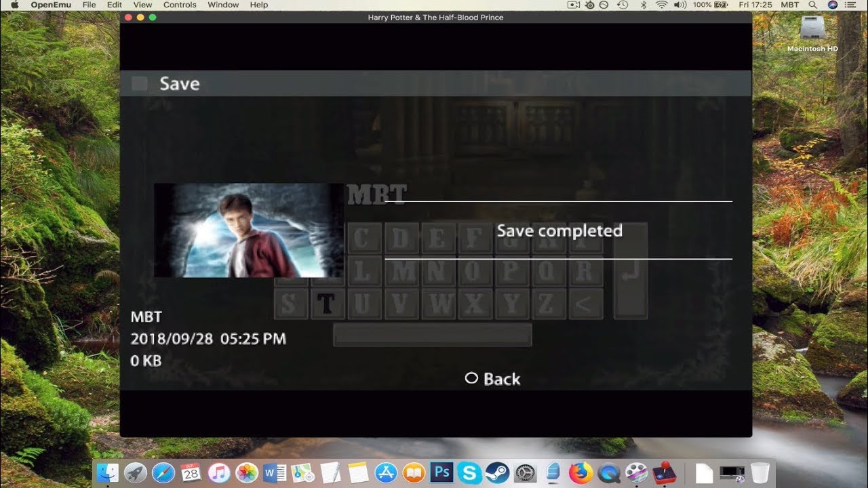868x488 pixels.
Task: Click the window title 'Harry Potter & The Half-Blood Prince'
Action: [x=435, y=18]
